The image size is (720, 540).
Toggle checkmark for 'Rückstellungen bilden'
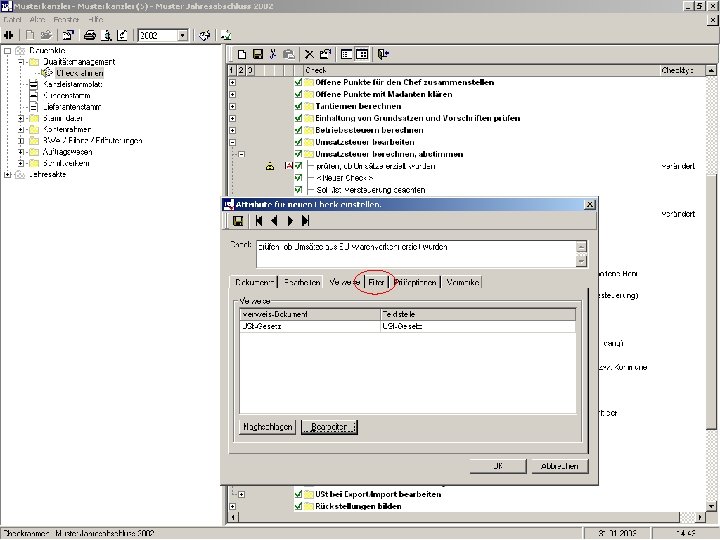click(298, 506)
